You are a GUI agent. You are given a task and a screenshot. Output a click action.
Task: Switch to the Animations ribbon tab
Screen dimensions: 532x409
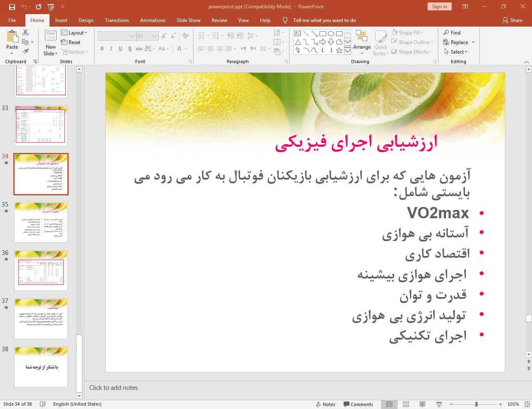pos(153,20)
